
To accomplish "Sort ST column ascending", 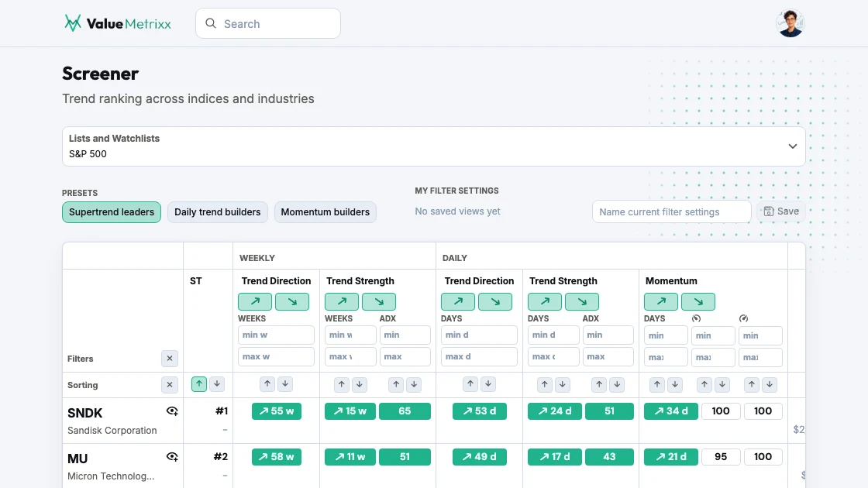I will (198, 383).
